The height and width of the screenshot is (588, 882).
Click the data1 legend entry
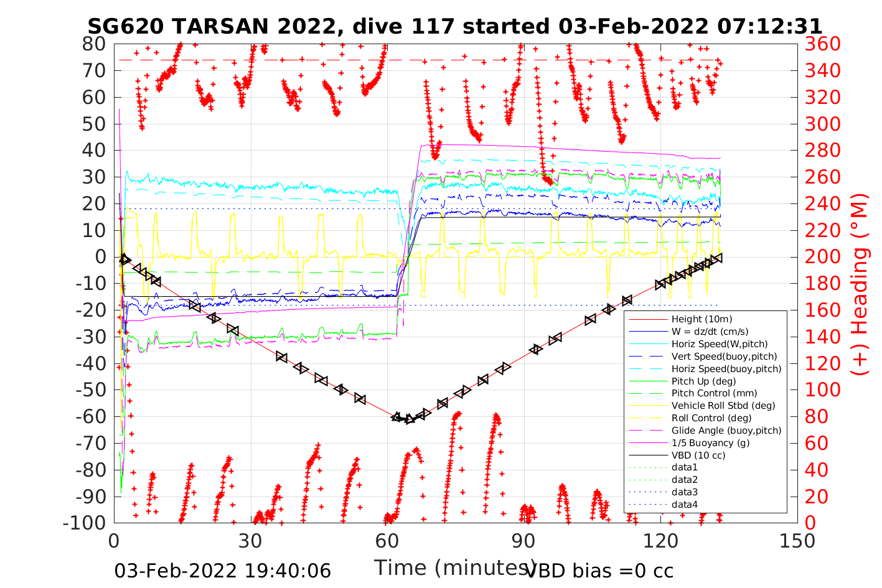pos(685,467)
